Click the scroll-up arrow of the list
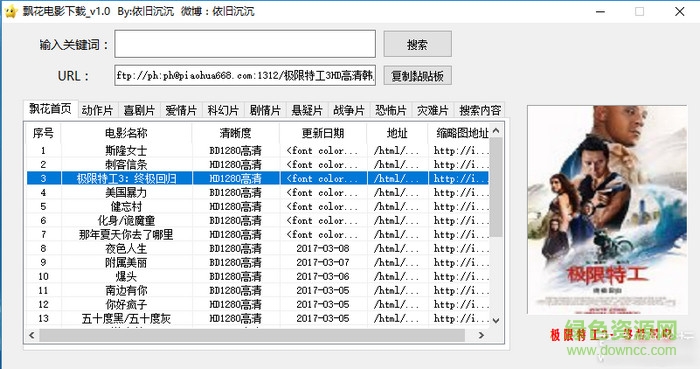700x369 pixels. coord(496,131)
